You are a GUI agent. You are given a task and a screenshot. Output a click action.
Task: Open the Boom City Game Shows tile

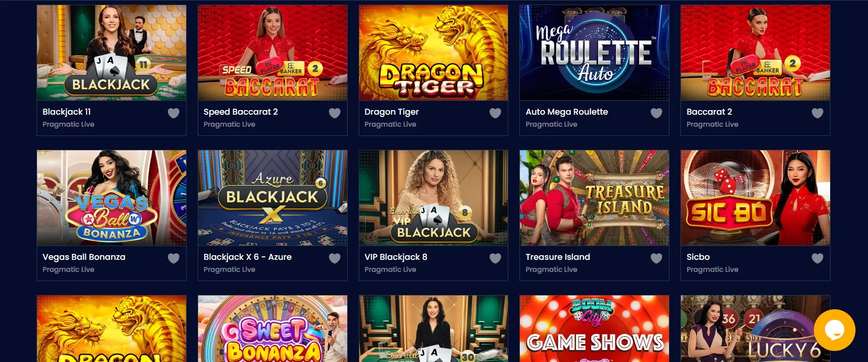pyautogui.click(x=594, y=329)
